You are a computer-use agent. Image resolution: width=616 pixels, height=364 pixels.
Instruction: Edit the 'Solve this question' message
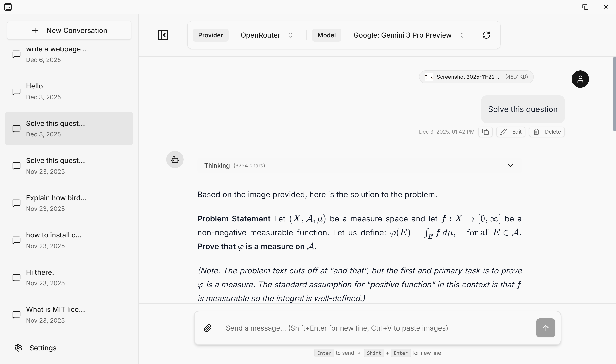point(511,132)
